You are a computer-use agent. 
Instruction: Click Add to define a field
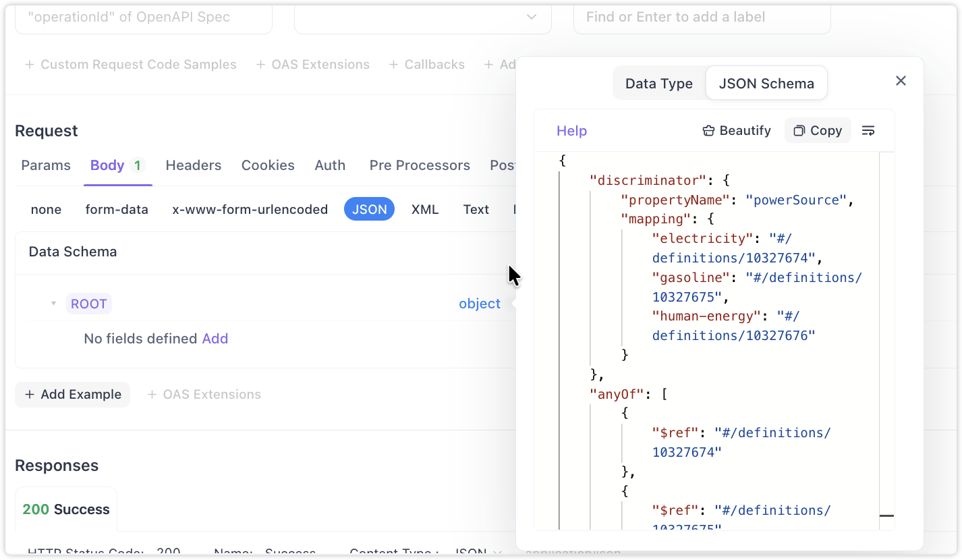(215, 339)
